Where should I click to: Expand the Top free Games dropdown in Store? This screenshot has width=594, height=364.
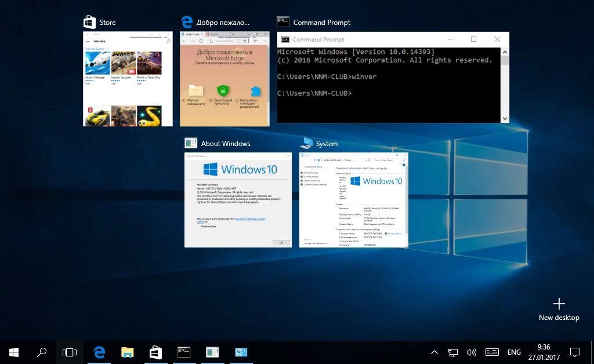click(97, 49)
